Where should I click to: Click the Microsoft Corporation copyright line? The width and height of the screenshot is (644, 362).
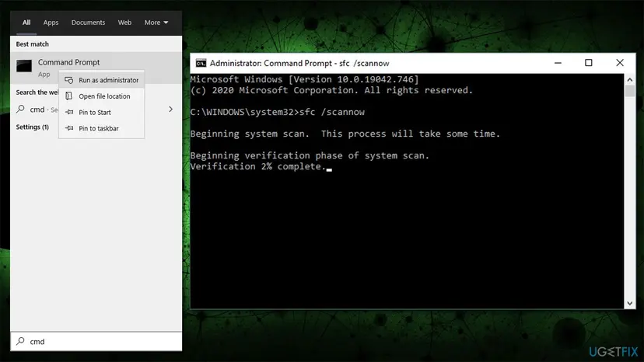coord(331,90)
